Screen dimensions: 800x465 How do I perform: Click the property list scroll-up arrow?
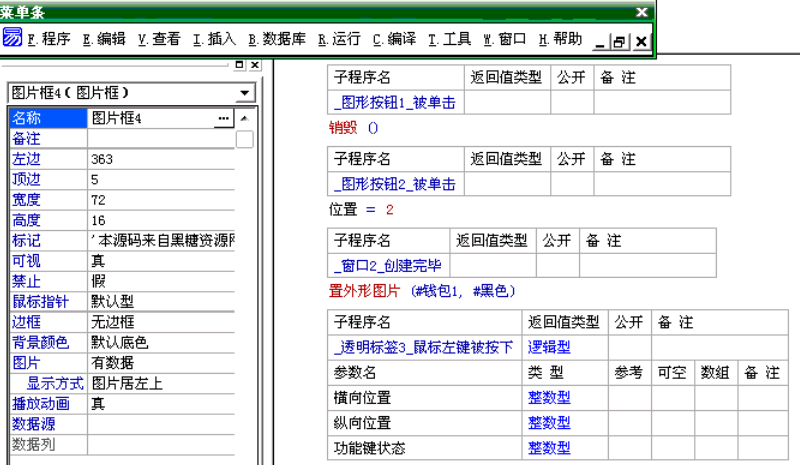click(244, 118)
